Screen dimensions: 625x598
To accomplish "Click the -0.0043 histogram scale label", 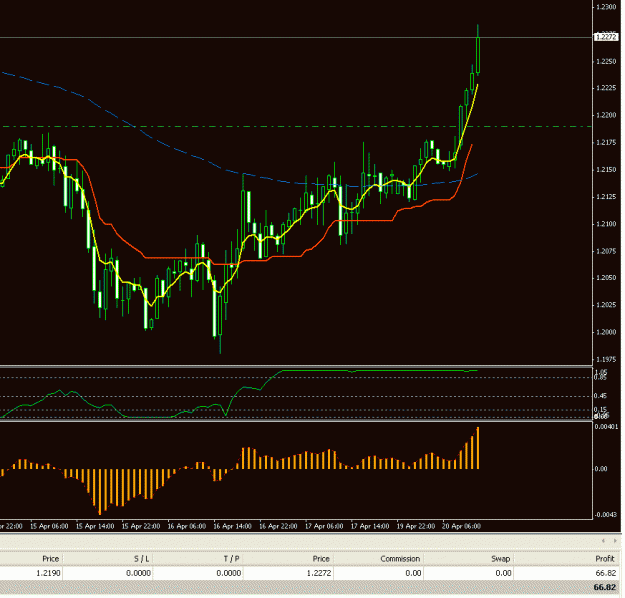I will (606, 514).
